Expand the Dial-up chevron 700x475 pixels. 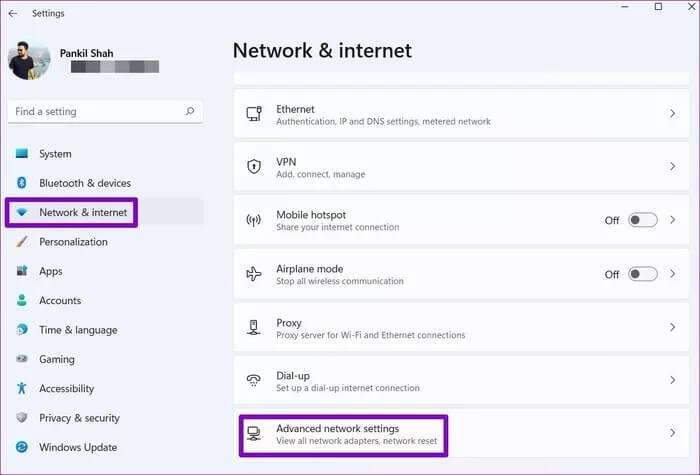672,380
